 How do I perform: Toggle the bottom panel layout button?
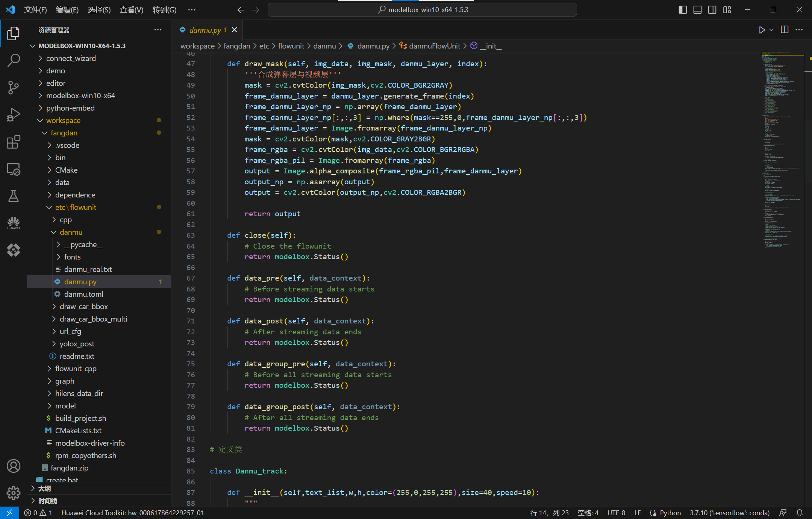click(697, 10)
